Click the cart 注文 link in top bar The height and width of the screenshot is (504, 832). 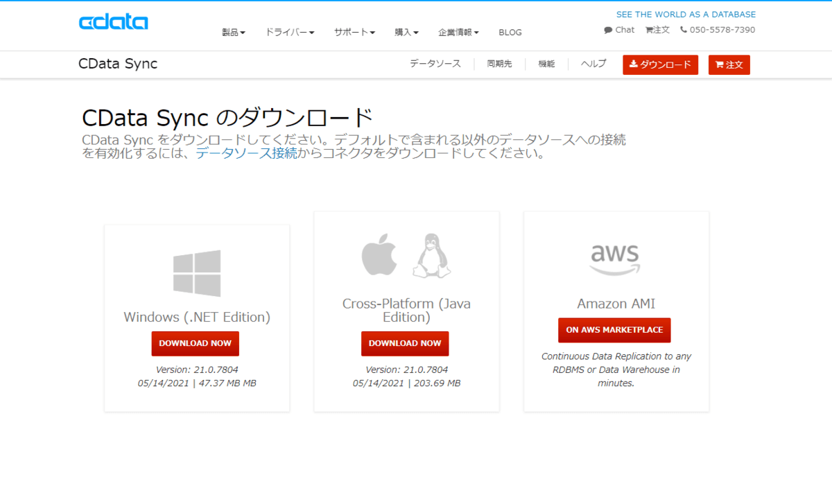point(657,30)
